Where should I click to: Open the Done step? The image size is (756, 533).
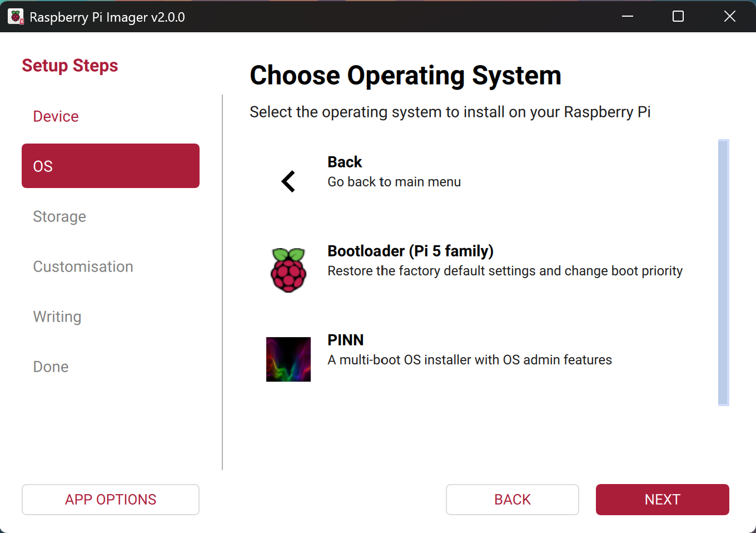51,367
